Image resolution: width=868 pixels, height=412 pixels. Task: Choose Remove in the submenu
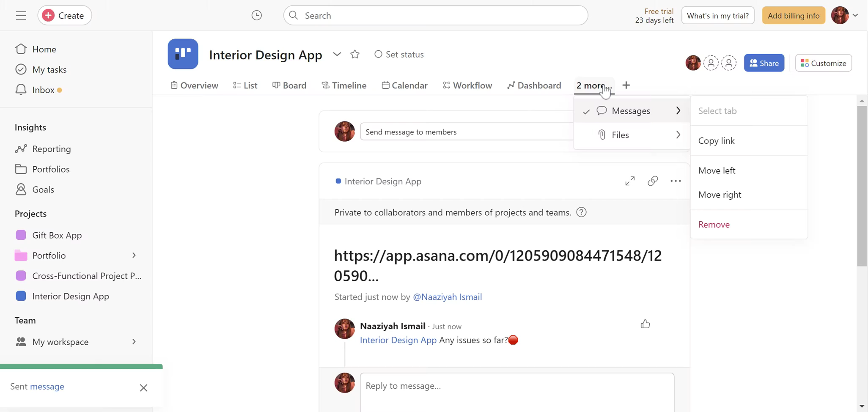point(749,225)
